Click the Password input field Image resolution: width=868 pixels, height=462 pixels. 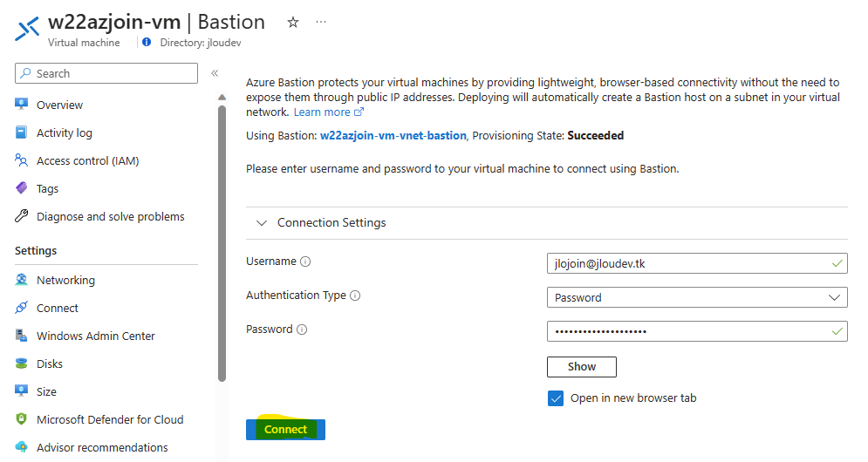pos(697,331)
